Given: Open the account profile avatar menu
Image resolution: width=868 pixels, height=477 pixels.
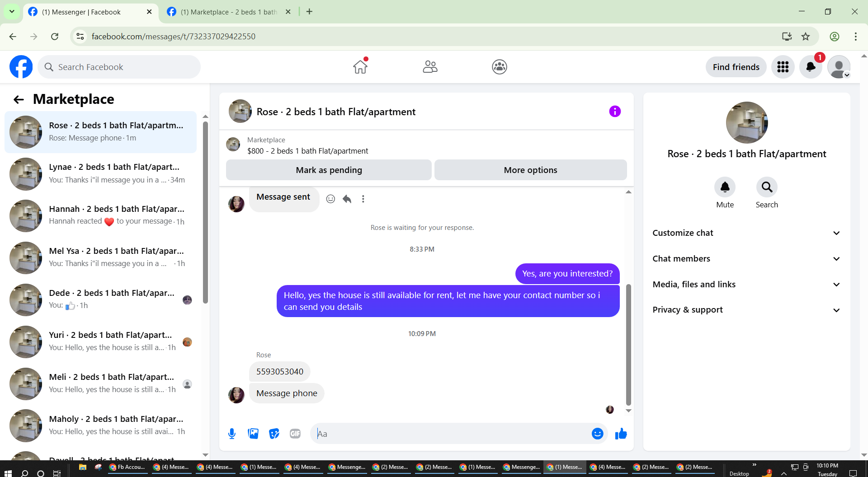Looking at the screenshot, I should tap(839, 67).
